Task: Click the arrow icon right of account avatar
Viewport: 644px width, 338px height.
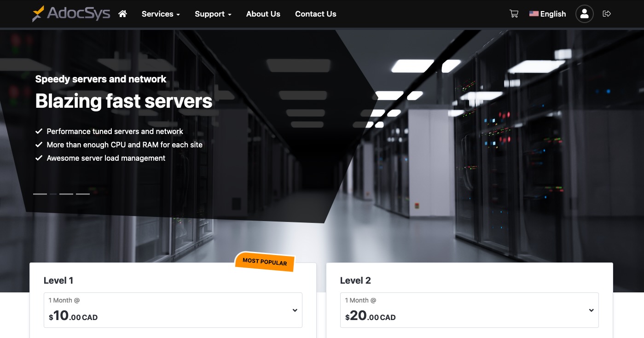Action: [607, 14]
